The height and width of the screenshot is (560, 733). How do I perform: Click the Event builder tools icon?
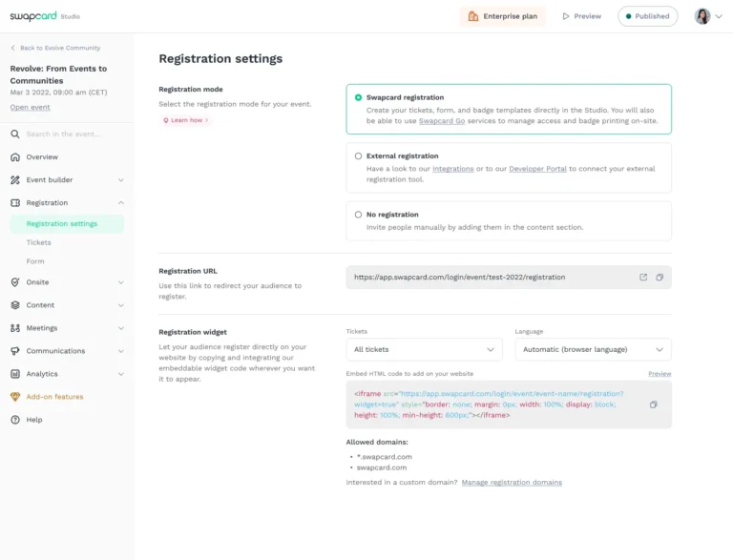pos(15,180)
